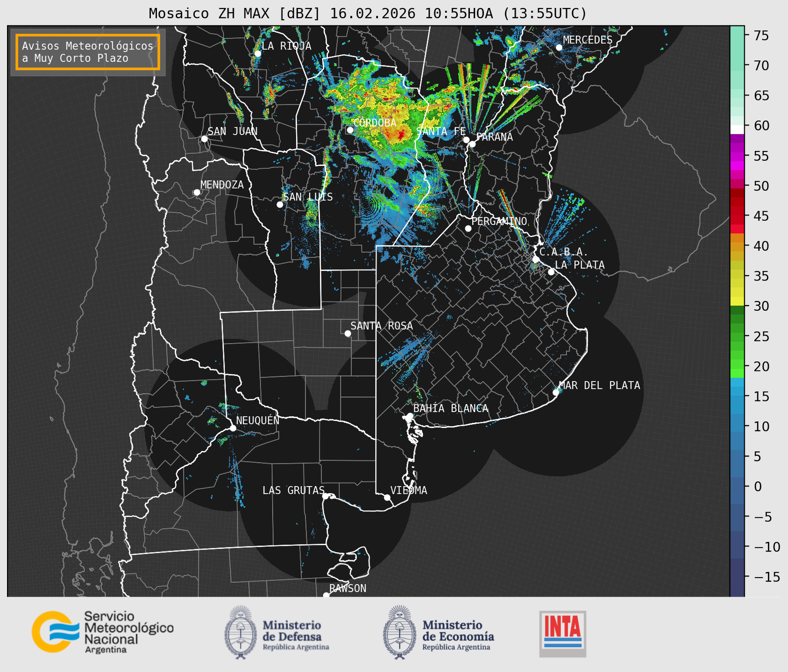
Task: Click the "C.A.B.A." city label
Action: click(564, 252)
